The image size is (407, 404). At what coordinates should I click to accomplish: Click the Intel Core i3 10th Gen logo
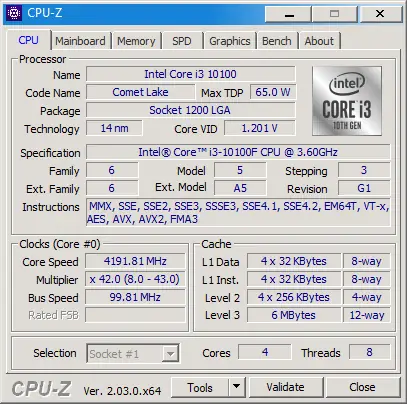click(347, 101)
